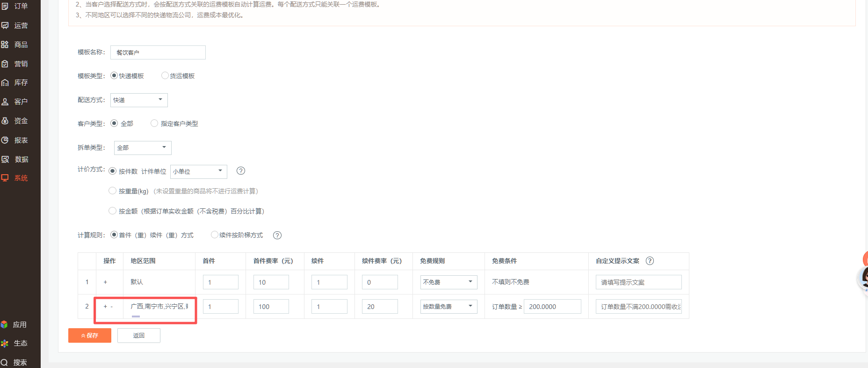Show help for 计价方式 计件单位
The image size is (868, 368).
(x=241, y=171)
